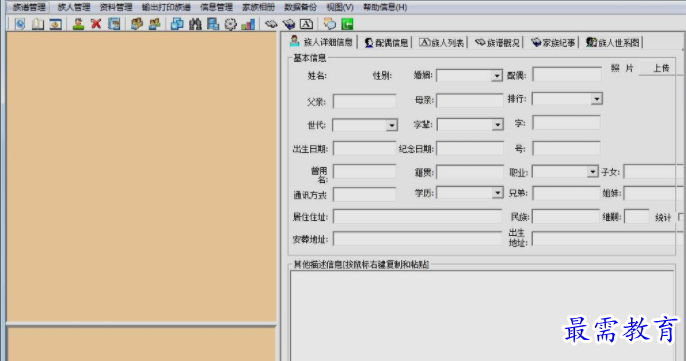Click the two people group icon

[154, 24]
